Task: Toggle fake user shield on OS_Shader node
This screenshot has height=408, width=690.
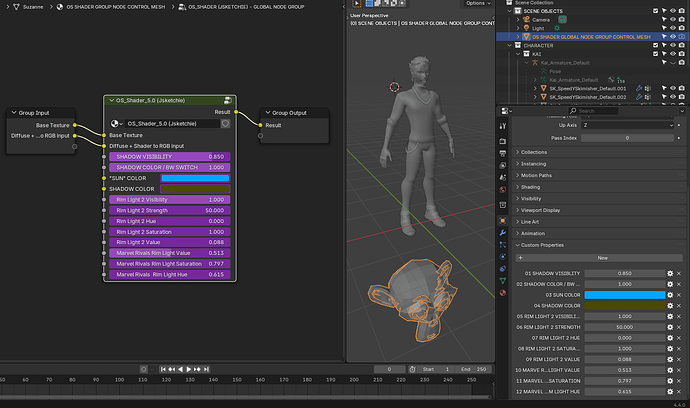Action: [225, 124]
